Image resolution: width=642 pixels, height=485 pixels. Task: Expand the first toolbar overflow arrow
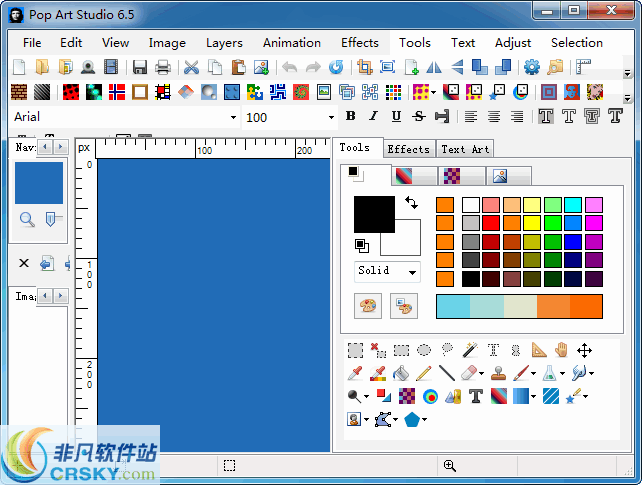click(627, 73)
